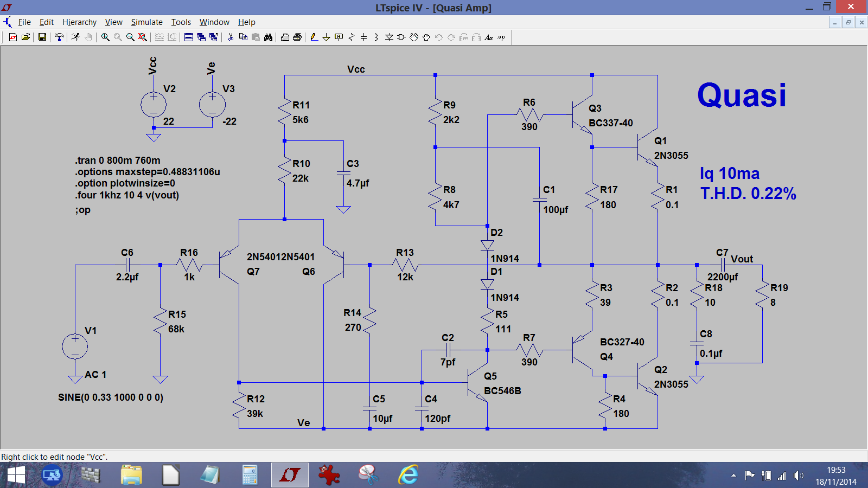Click the Windows Start button
The width and height of the screenshot is (868, 488).
click(x=16, y=476)
